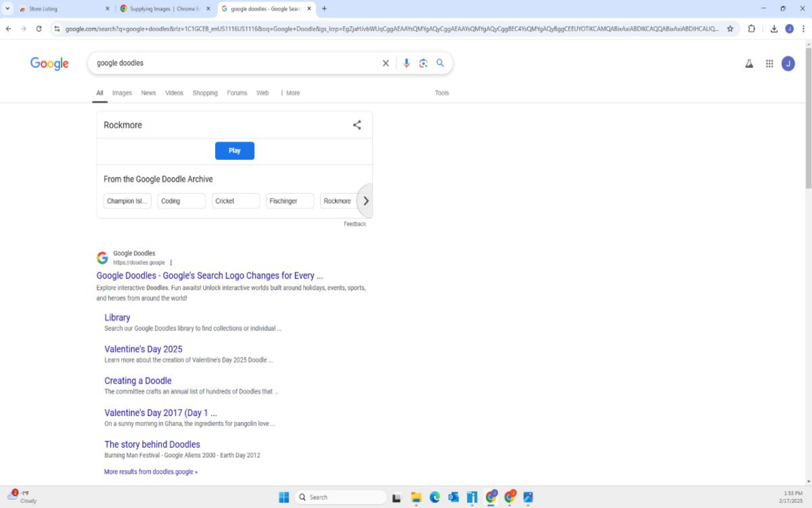812x508 pixels.
Task: Open Search Labs flask icon
Action: [749, 63]
